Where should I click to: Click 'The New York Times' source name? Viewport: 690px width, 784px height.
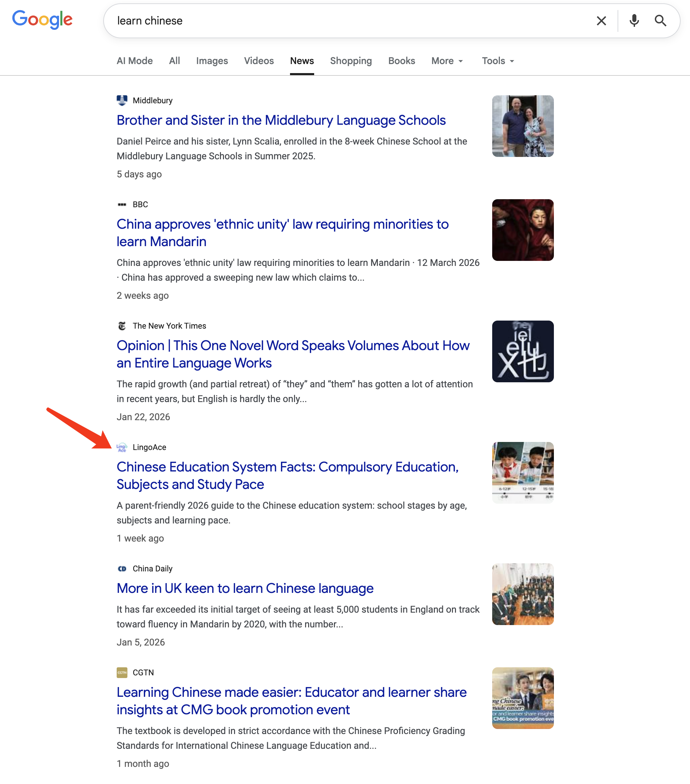[x=170, y=326]
